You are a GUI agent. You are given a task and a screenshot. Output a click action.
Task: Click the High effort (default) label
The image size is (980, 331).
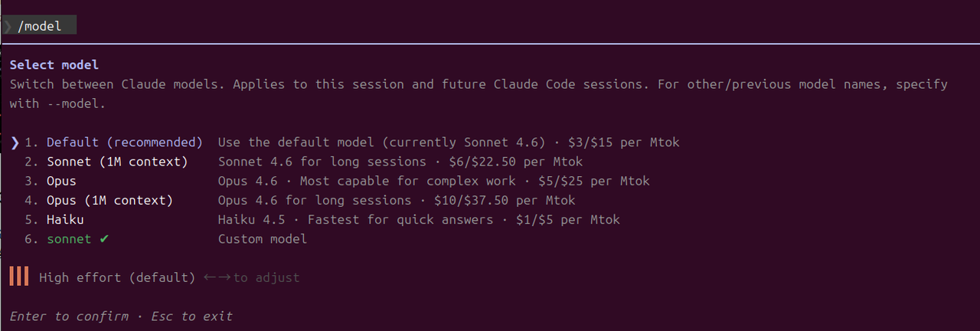coord(117,277)
